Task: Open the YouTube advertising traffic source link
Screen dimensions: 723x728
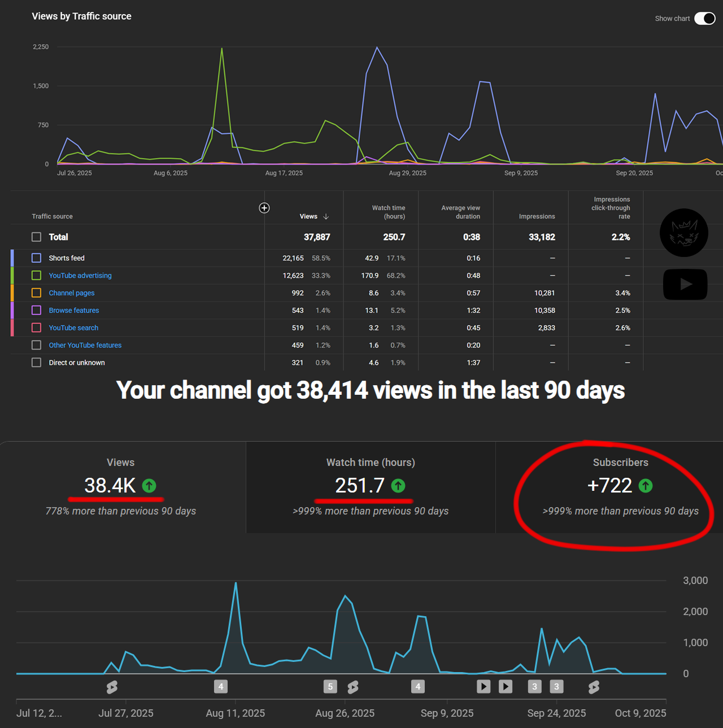Action: [80, 276]
